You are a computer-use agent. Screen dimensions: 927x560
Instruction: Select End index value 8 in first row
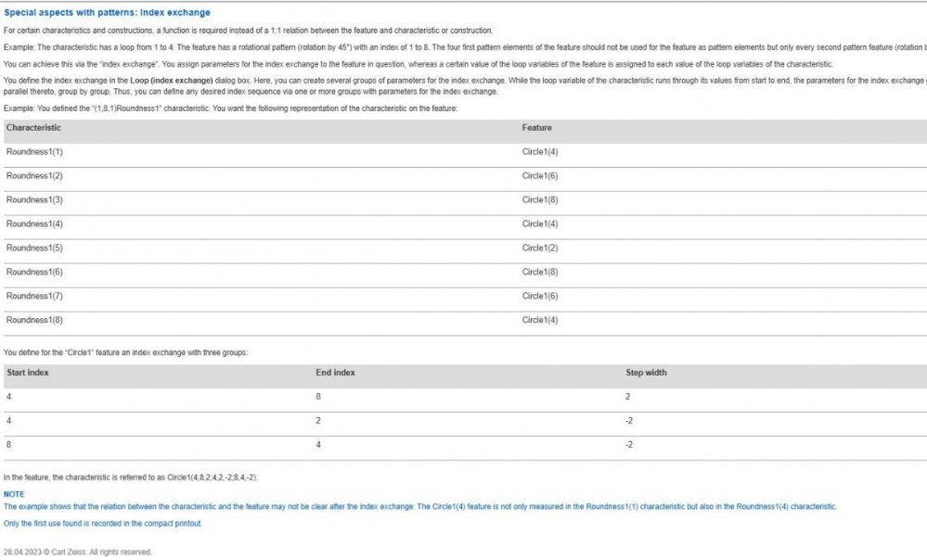click(319, 397)
